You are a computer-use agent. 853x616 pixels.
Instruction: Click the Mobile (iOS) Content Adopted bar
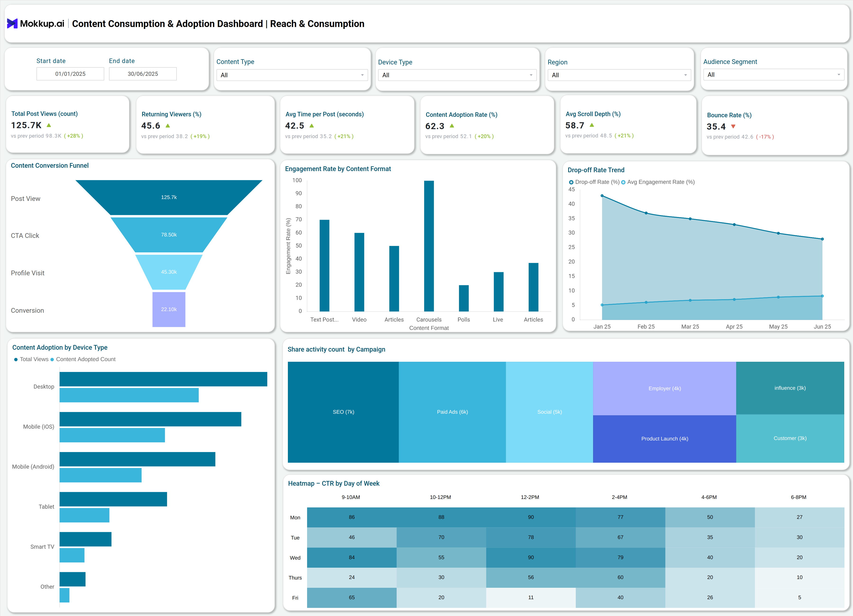(112, 435)
